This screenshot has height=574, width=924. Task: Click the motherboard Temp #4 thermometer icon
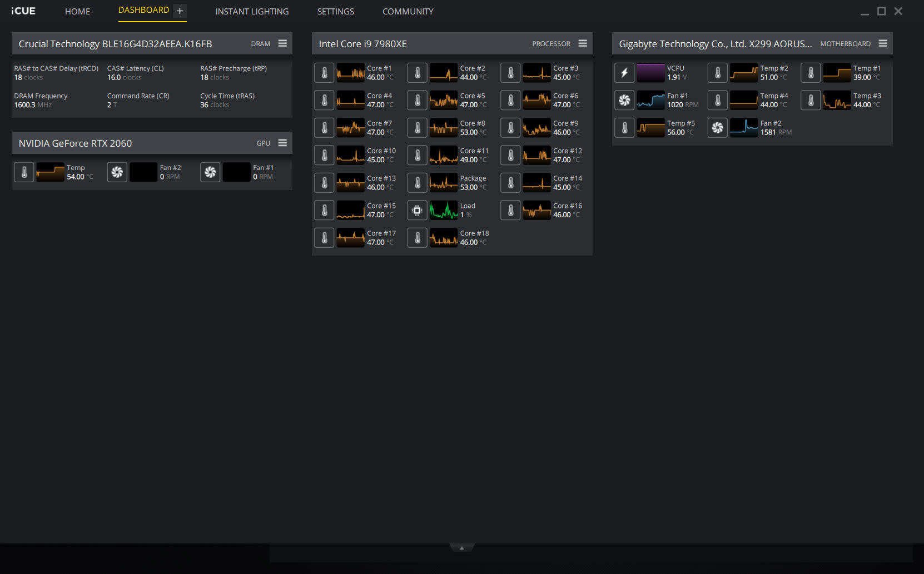tap(718, 100)
